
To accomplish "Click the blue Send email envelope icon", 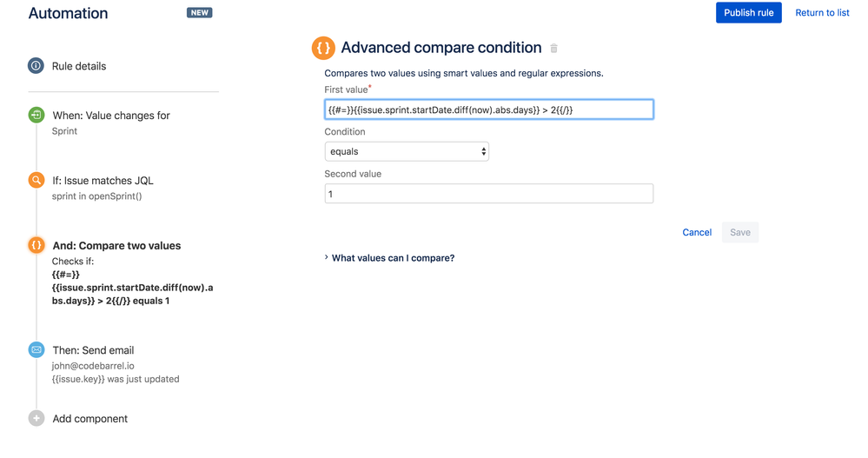I will tap(36, 350).
